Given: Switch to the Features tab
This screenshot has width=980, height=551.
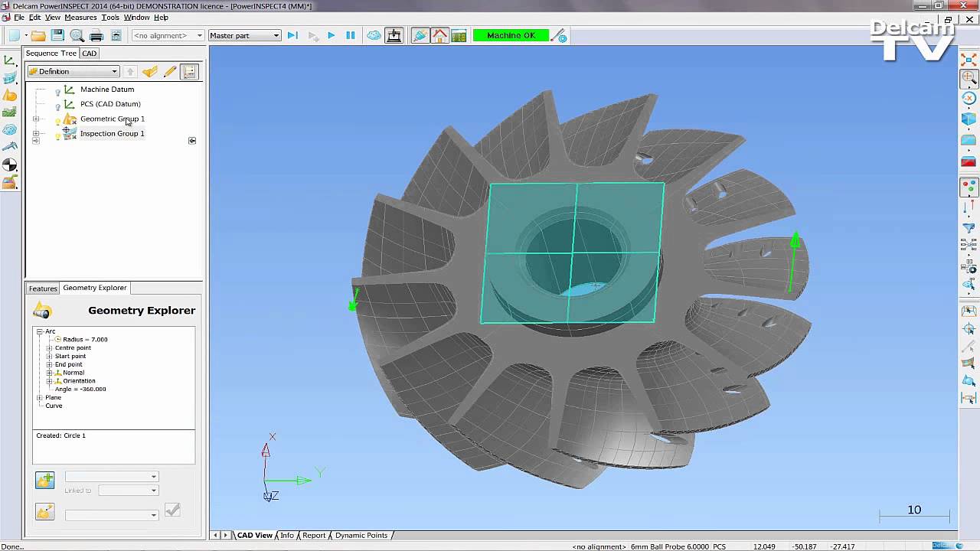Looking at the screenshot, I should coord(43,289).
